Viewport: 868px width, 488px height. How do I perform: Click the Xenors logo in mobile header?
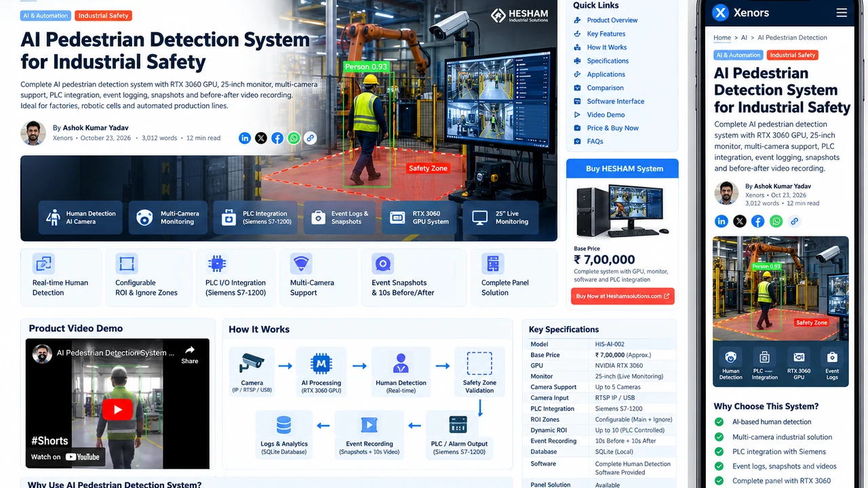741,13
